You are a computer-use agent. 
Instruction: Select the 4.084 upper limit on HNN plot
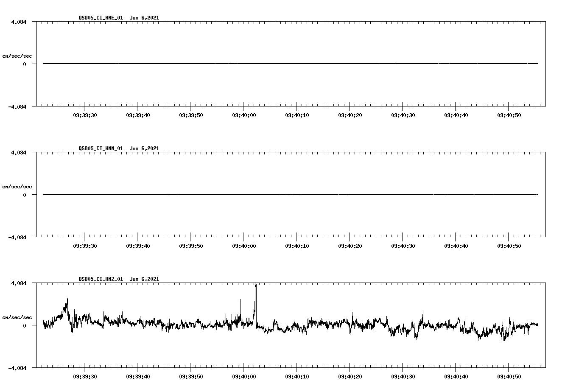coord(19,153)
